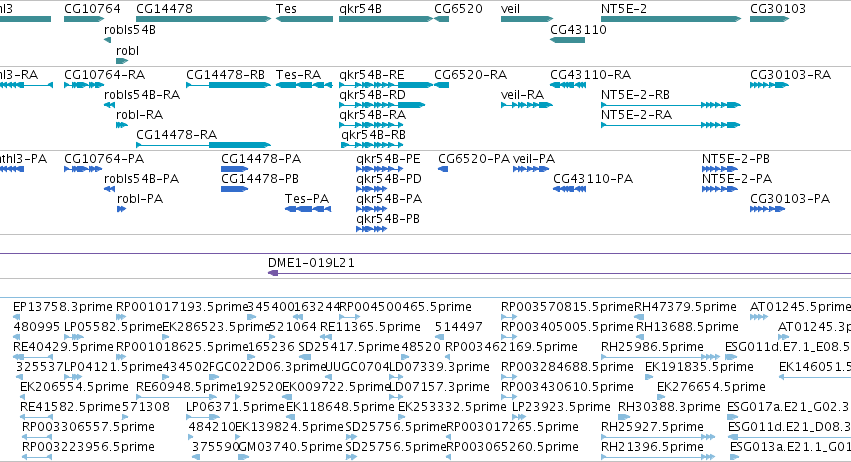The height and width of the screenshot is (462, 851).
Task: Click the RP001017193.5prime EST label
Action: (x=182, y=307)
